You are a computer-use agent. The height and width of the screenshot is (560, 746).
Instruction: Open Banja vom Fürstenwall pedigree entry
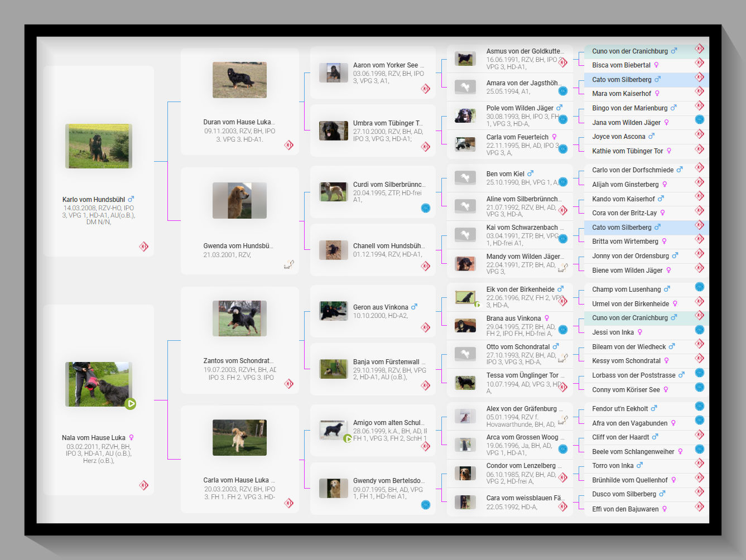386,362
